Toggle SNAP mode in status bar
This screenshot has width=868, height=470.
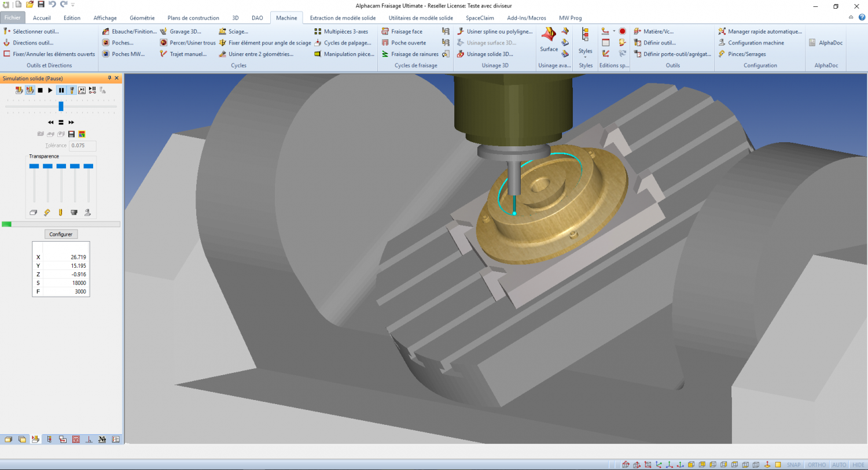click(793, 465)
